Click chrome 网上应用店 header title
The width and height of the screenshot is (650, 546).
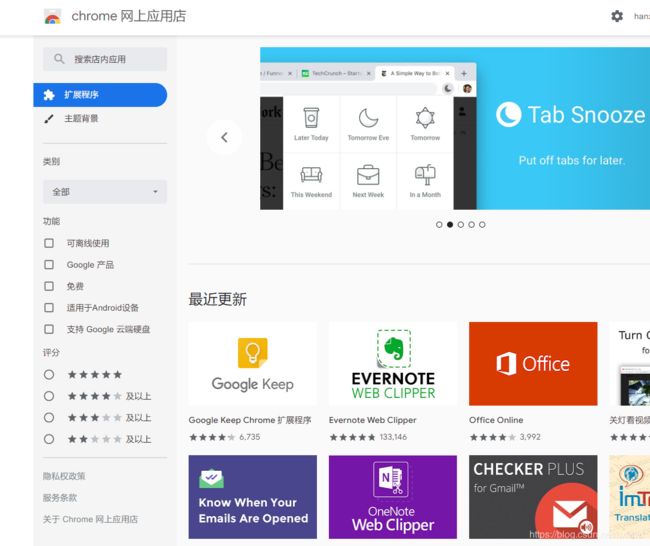pos(129,16)
